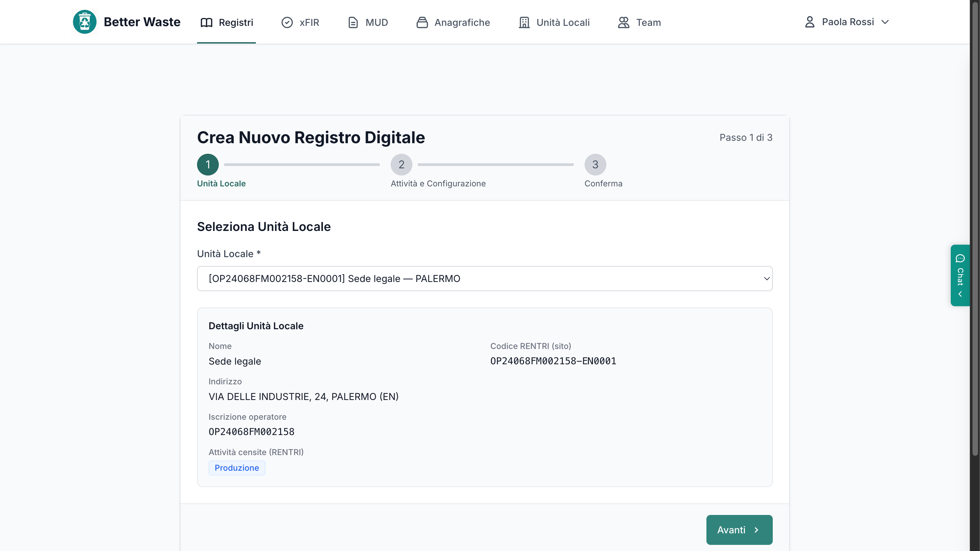
Task: Open the Registri tab
Action: coord(226,22)
